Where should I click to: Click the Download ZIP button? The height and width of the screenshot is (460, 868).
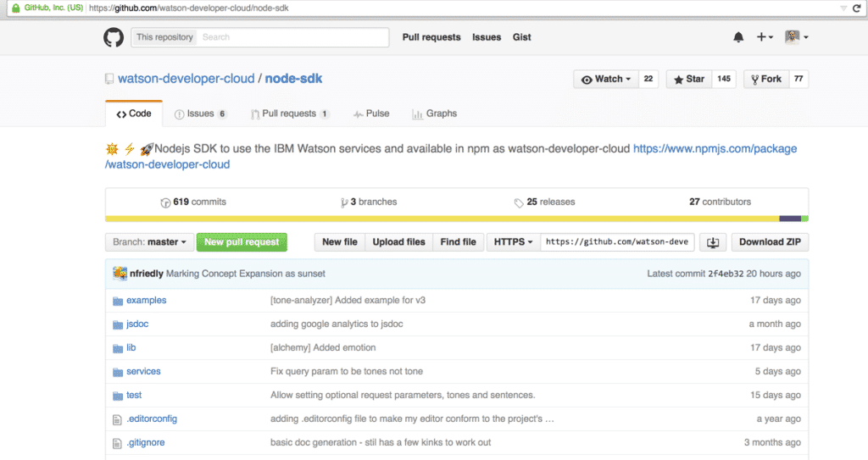point(770,242)
